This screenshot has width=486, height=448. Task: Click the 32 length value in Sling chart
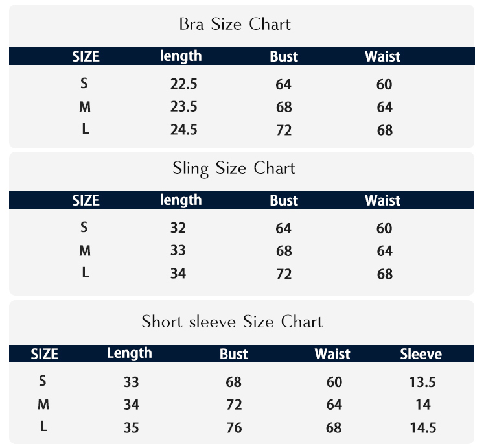pyautogui.click(x=178, y=228)
